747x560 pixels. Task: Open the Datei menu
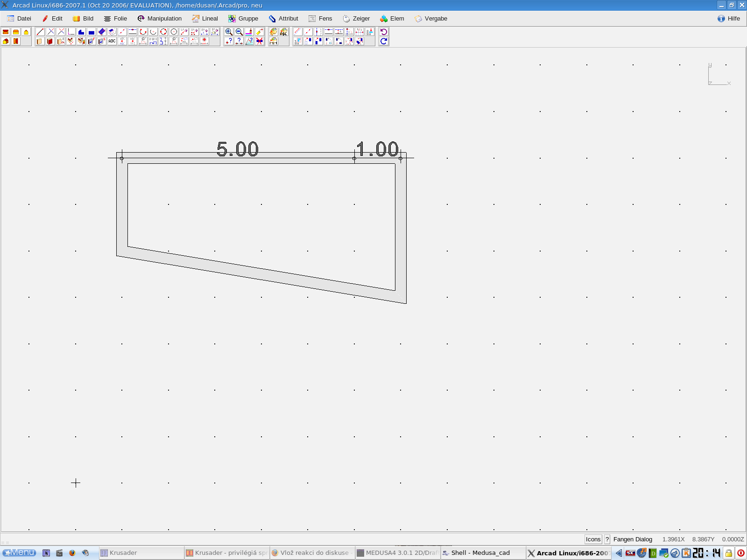click(19, 19)
